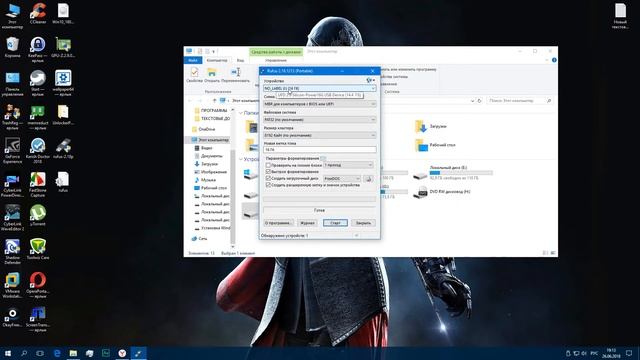The width and height of the screenshot is (640, 360).
Task: Open CyberLink WaveEditor 2 desktop icon
Action: pos(12,218)
